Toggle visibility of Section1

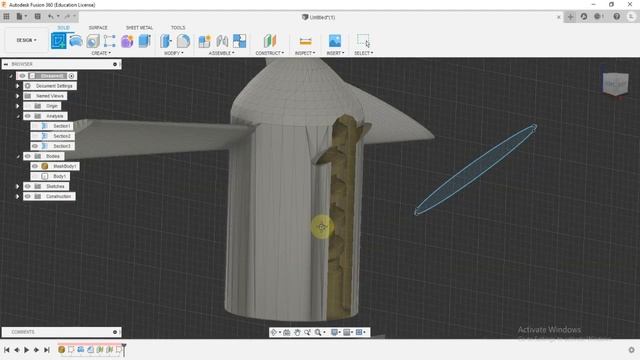pyautogui.click(x=35, y=126)
